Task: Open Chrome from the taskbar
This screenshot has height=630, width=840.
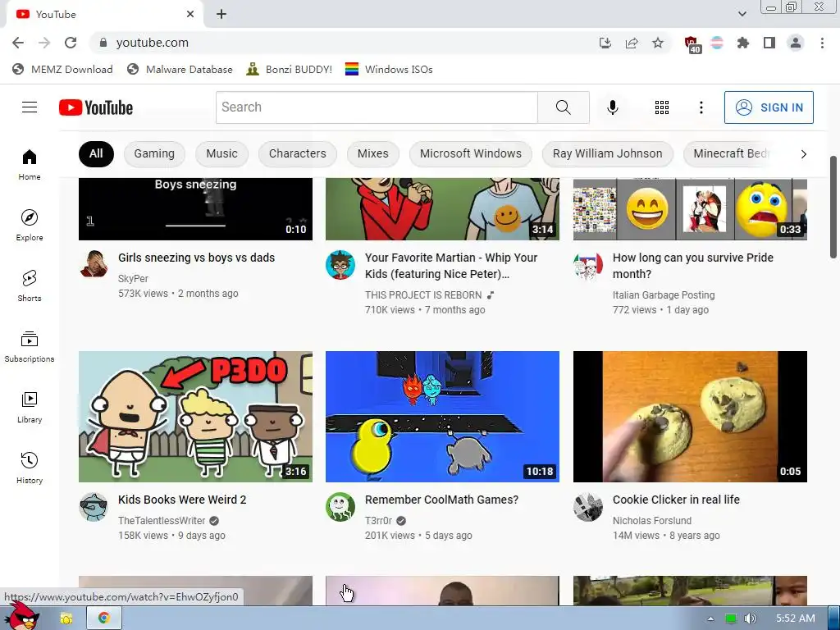Action: click(x=103, y=619)
